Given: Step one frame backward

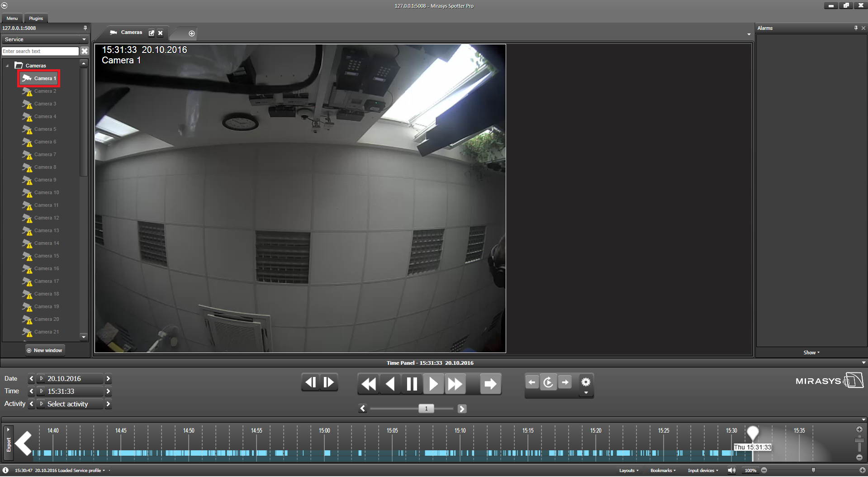Looking at the screenshot, I should [x=311, y=383].
